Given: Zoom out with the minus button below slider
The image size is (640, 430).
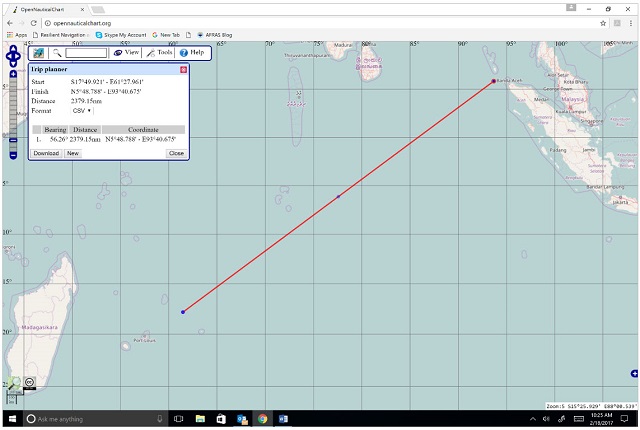Looking at the screenshot, I should 13,155.
